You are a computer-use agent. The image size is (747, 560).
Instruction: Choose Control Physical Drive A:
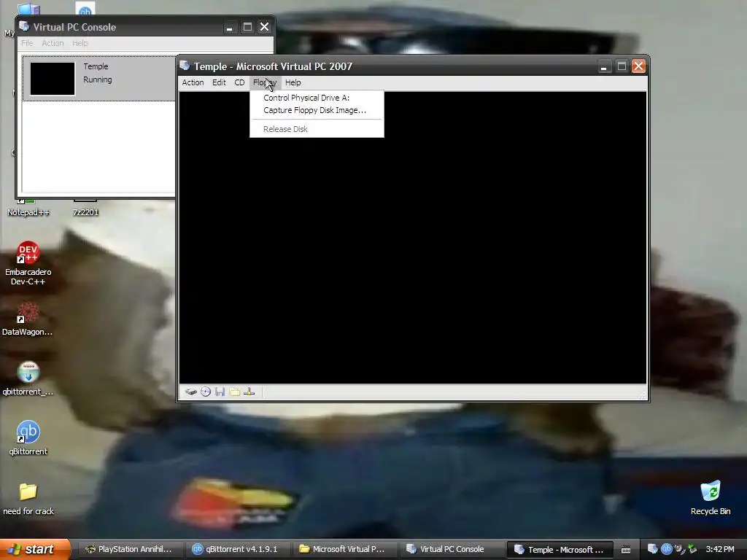point(317,98)
